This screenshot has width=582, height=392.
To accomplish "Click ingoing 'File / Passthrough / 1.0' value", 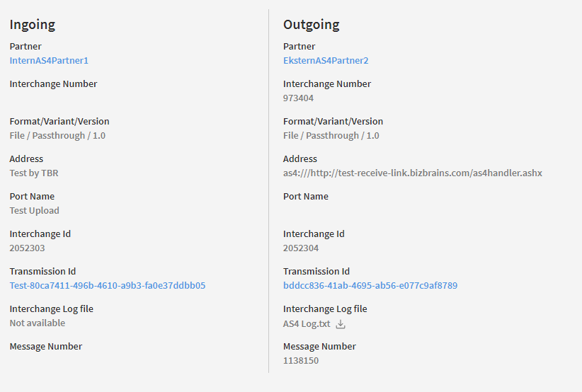I will point(57,136).
